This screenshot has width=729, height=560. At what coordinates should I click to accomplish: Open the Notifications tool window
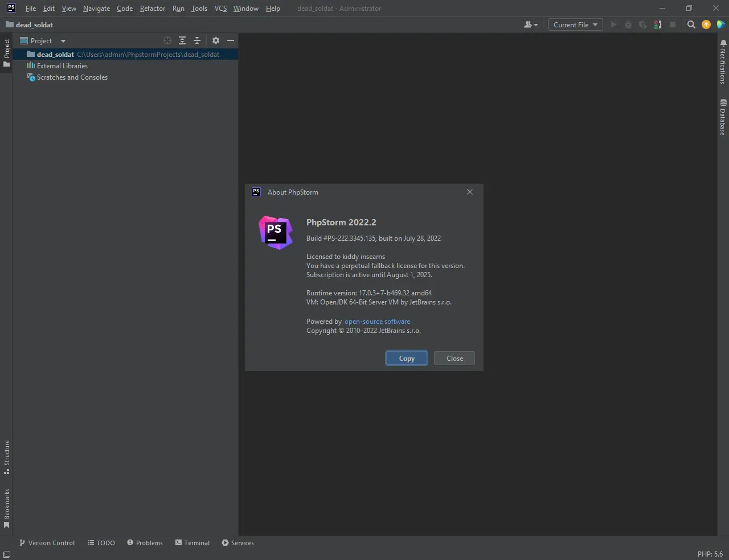(723, 62)
